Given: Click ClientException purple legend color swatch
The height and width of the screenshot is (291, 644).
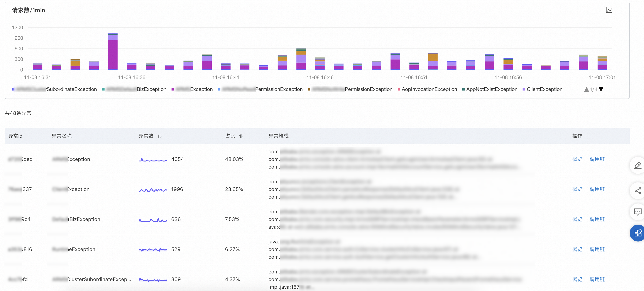Looking at the screenshot, I should pyautogui.click(x=524, y=89).
